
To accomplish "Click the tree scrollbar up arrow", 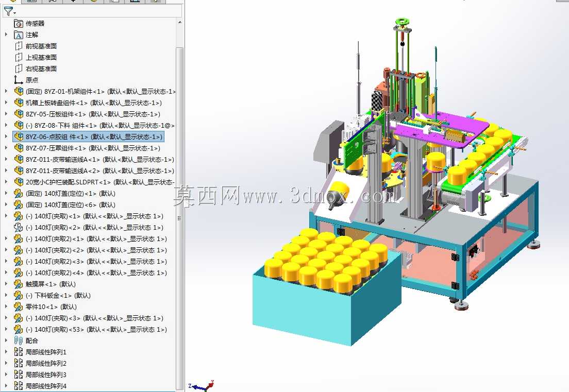I will coord(180,23).
